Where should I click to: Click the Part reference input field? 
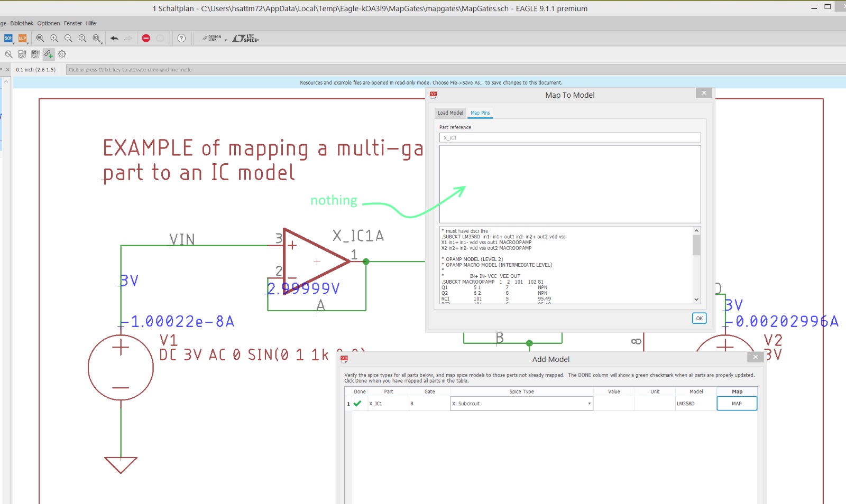point(569,137)
